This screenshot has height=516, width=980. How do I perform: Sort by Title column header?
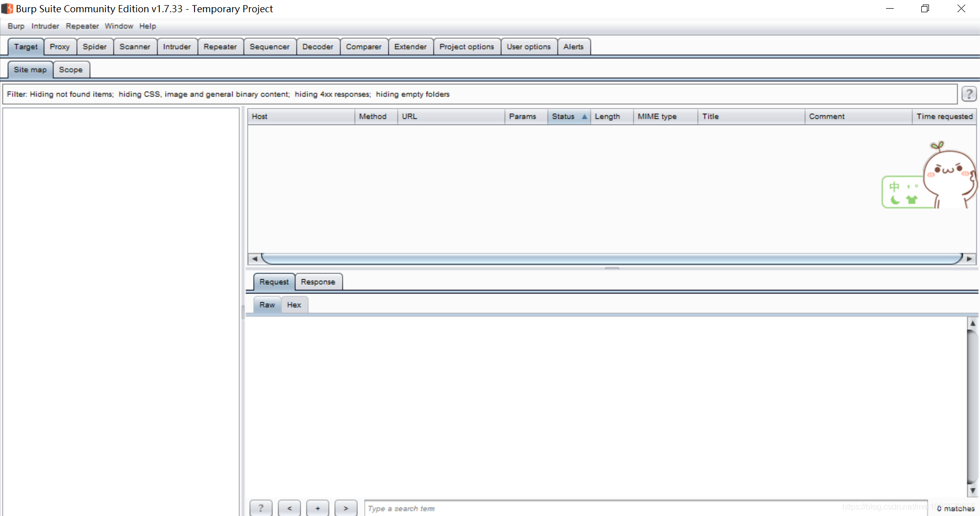pos(751,116)
